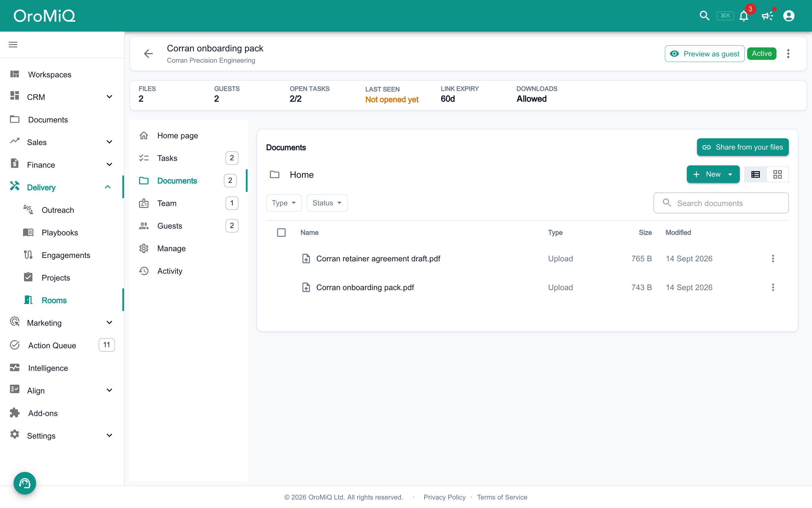Expand the CRM sidebar section

click(109, 97)
